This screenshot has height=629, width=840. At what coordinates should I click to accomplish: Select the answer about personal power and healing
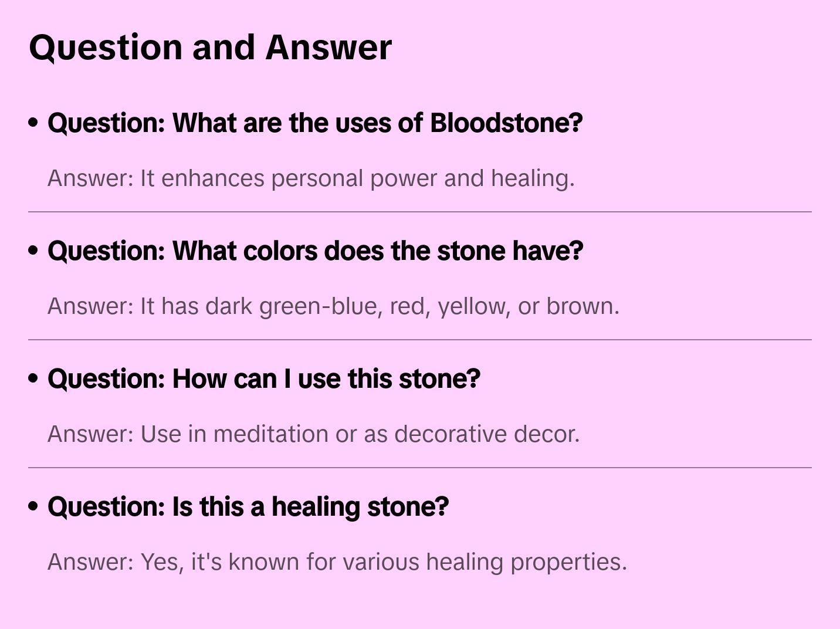[311, 178]
